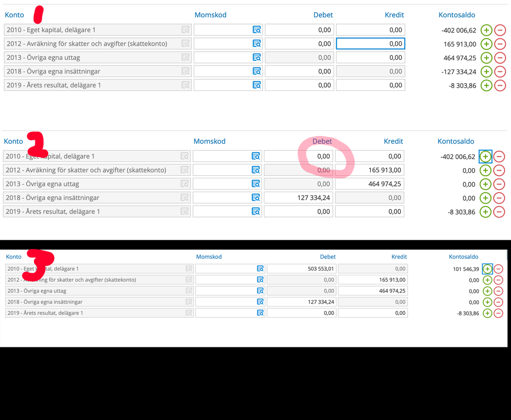Select the focused Kredit field for 2012 in section 1
This screenshot has height=420, width=511.
click(370, 44)
